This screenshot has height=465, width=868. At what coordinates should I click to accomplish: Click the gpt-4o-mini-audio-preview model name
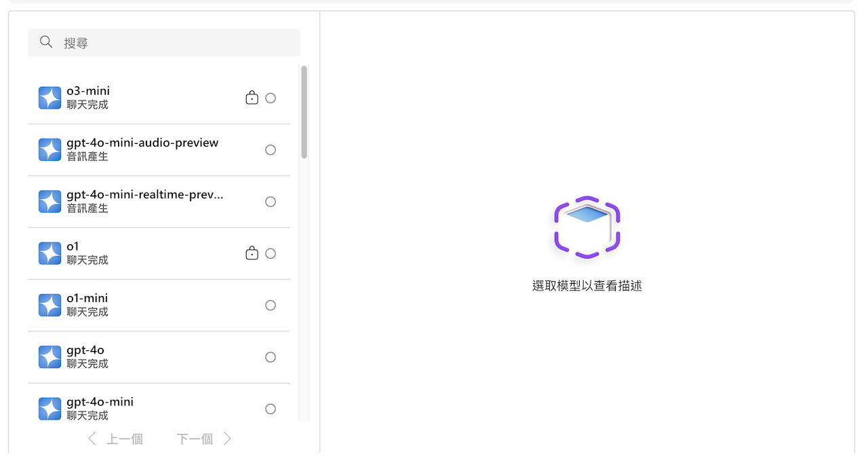click(x=142, y=143)
